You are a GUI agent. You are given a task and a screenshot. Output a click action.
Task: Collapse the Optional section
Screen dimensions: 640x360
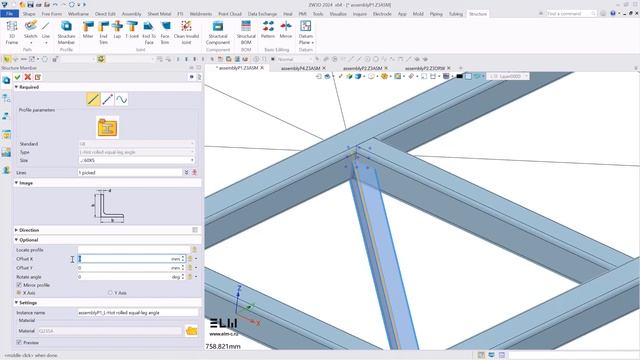pyautogui.click(x=16, y=240)
